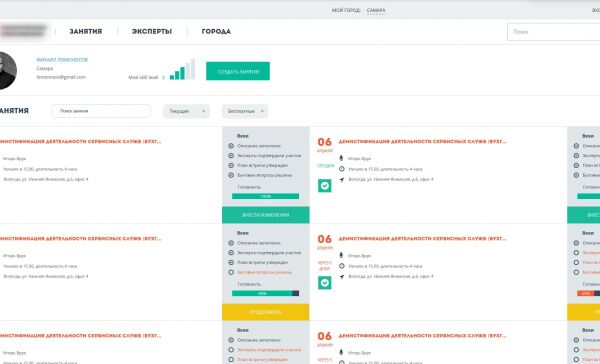Click the green checkmark badge under 'сегодня'
600x364 pixels.
pyautogui.click(x=324, y=186)
